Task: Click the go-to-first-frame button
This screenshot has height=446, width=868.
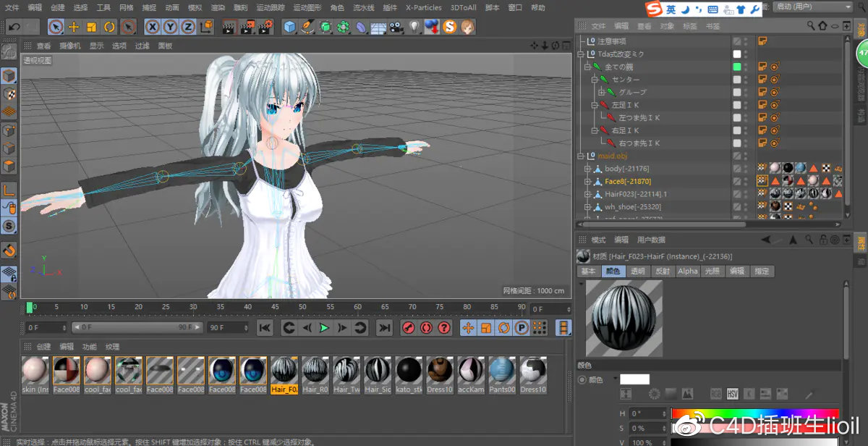Action: coord(265,327)
